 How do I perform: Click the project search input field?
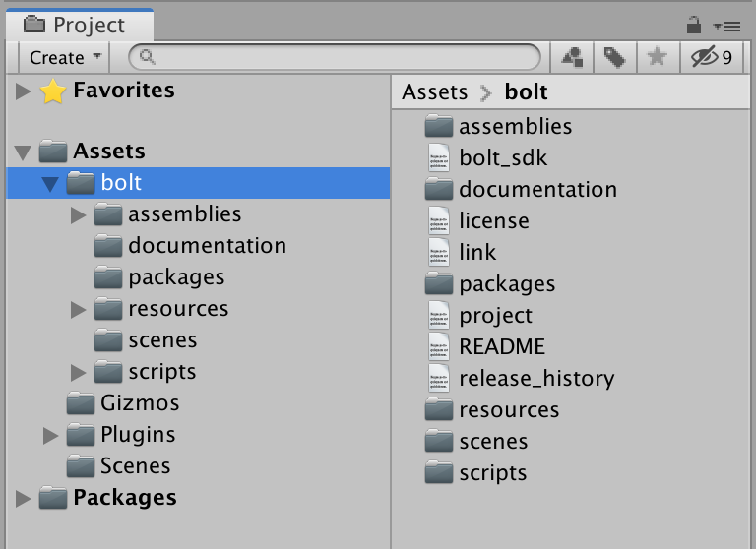[x=334, y=57]
